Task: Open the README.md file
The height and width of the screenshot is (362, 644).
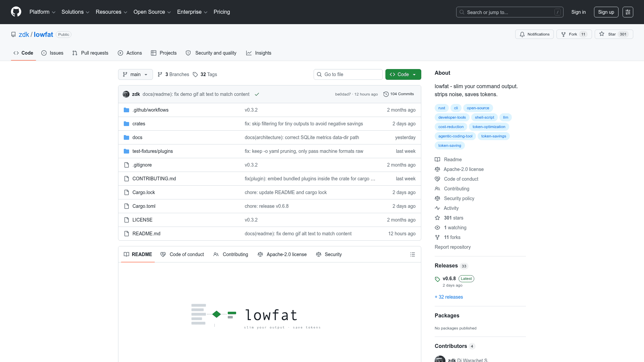Action: 146,234
